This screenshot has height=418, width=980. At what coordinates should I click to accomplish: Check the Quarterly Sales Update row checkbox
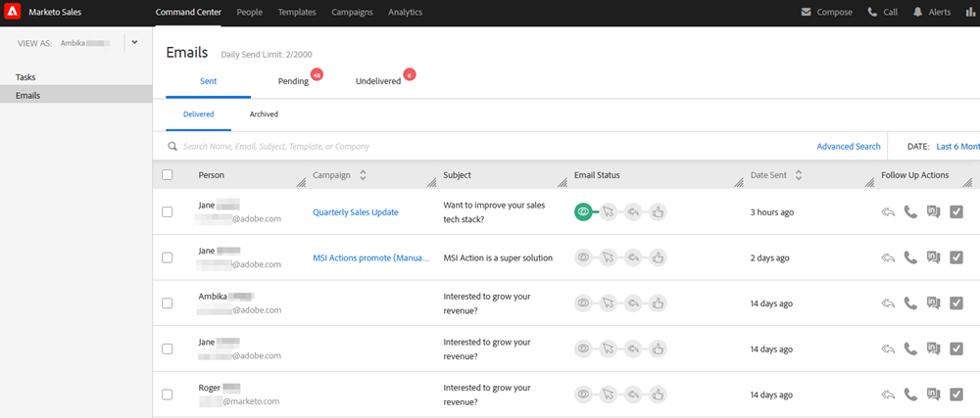point(167,212)
